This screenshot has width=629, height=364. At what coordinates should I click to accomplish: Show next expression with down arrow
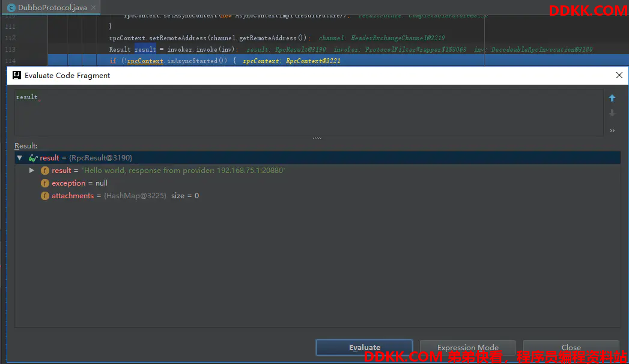pos(612,113)
